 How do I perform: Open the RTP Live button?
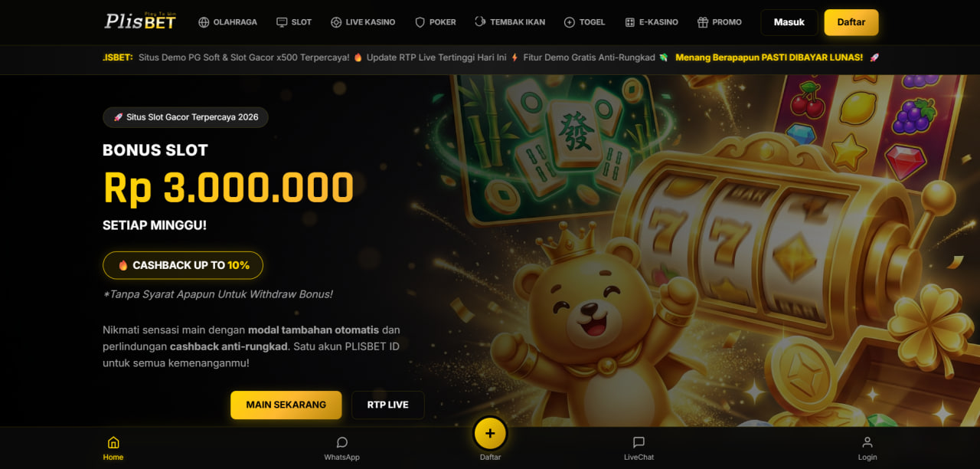click(388, 405)
